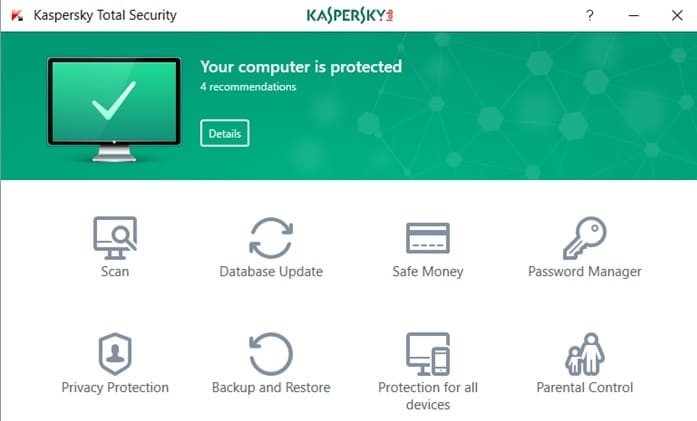
Task: Click the Scan label text
Action: (115, 272)
